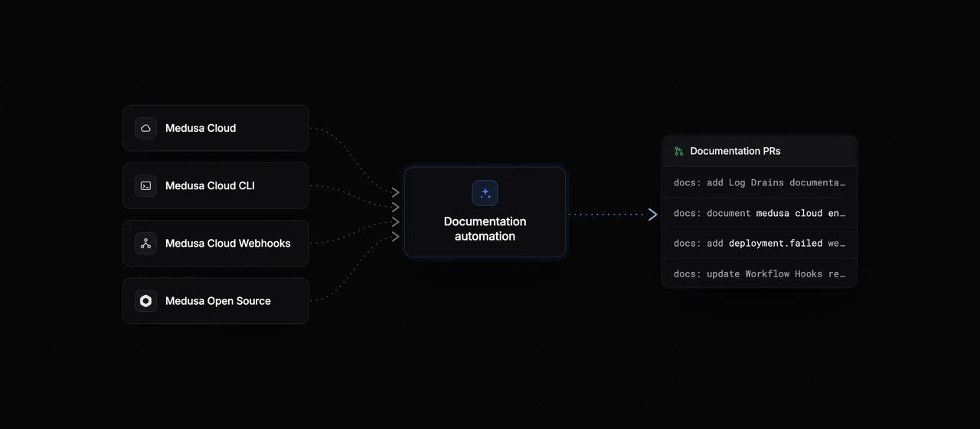Select the Medusa Open Source card
The height and width of the screenshot is (429, 980).
click(216, 301)
